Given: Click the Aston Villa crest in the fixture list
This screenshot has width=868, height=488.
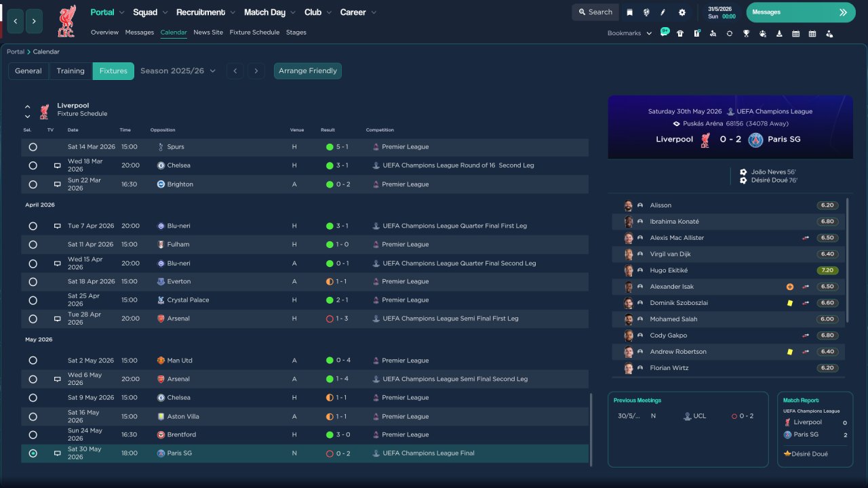Looking at the screenshot, I should [x=161, y=416].
